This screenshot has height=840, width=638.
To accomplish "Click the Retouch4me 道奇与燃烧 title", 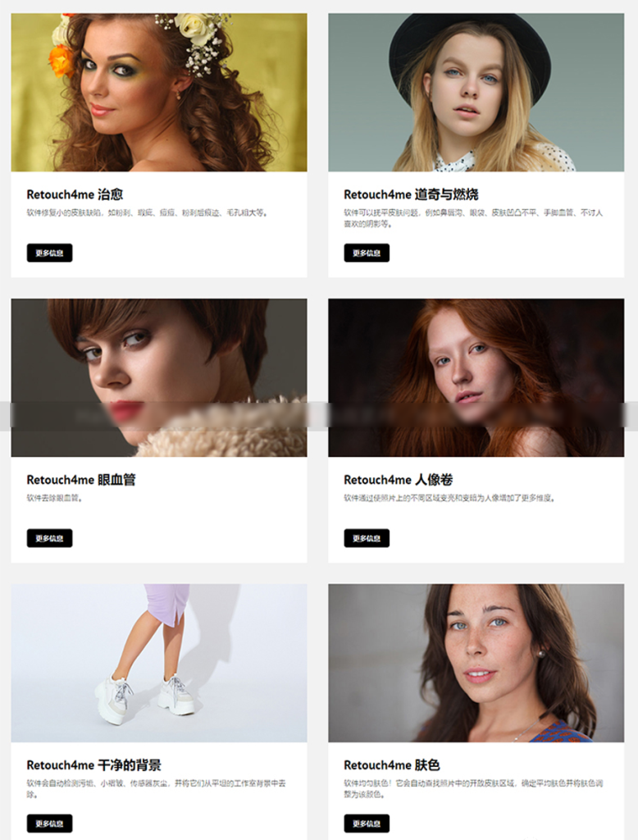I will click(411, 194).
